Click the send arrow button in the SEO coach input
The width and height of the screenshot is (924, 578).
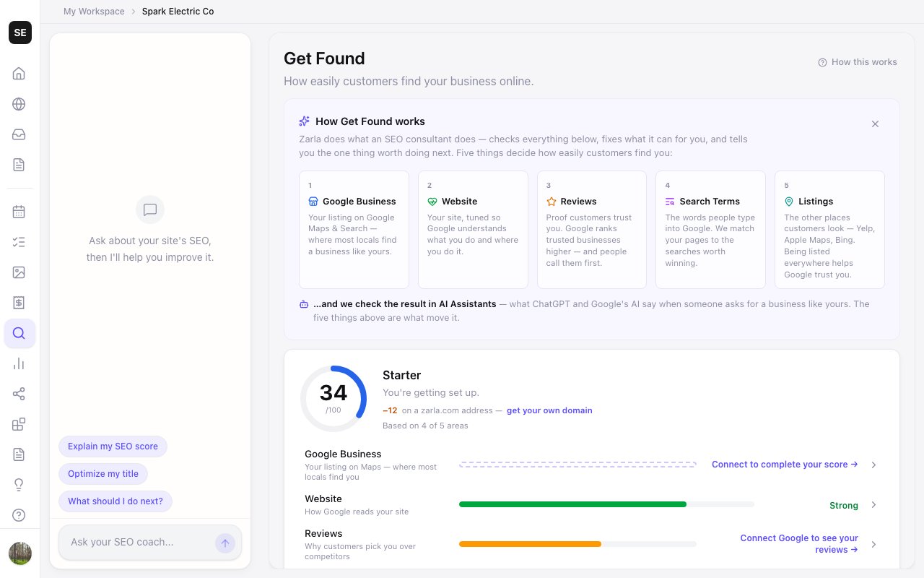225,543
